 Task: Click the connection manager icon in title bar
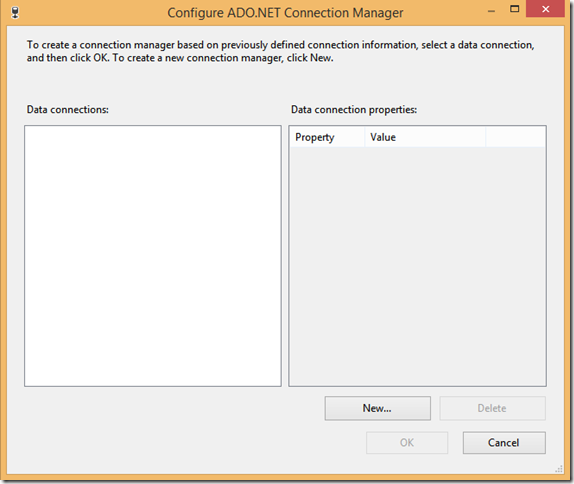15,13
